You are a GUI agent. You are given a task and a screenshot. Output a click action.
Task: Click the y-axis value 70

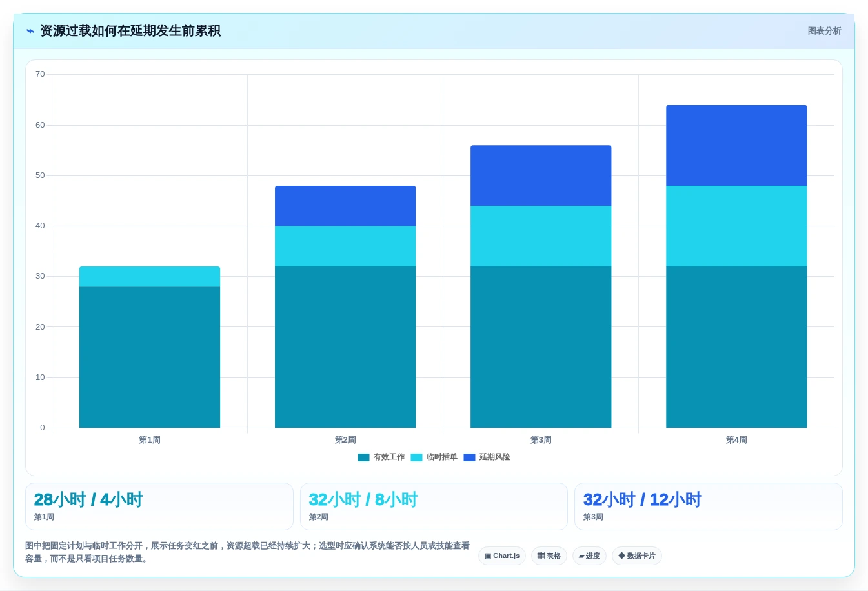click(40, 74)
